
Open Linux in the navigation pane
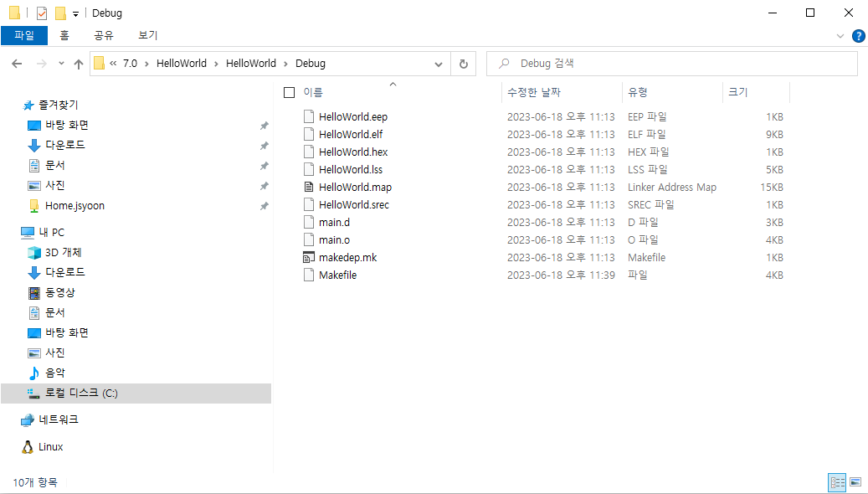point(50,447)
